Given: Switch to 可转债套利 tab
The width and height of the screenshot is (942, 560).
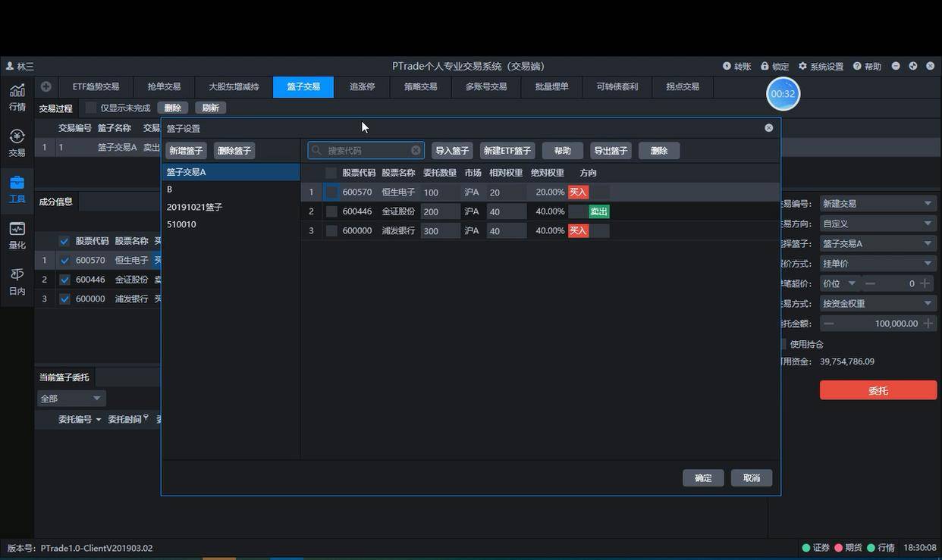Looking at the screenshot, I should 617,86.
